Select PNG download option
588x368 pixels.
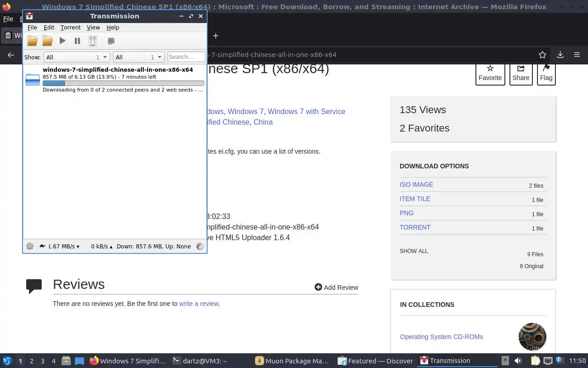tap(407, 213)
